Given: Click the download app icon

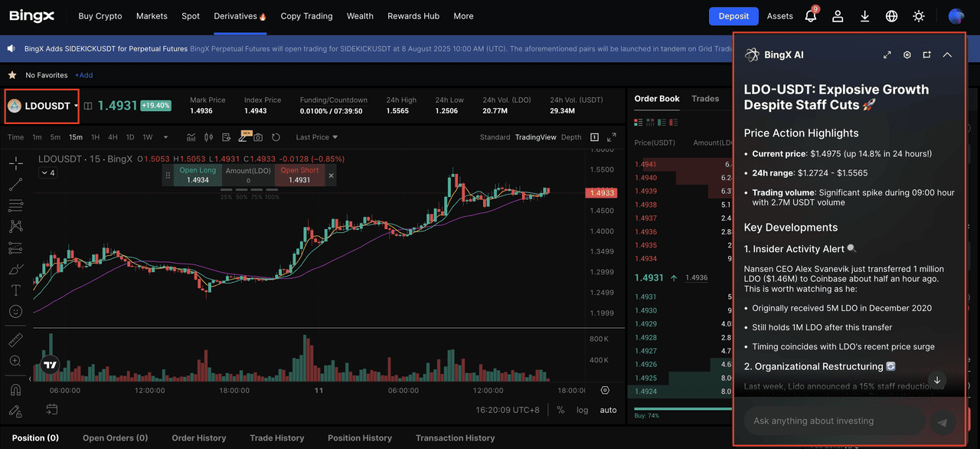Looking at the screenshot, I should click(x=864, y=16).
